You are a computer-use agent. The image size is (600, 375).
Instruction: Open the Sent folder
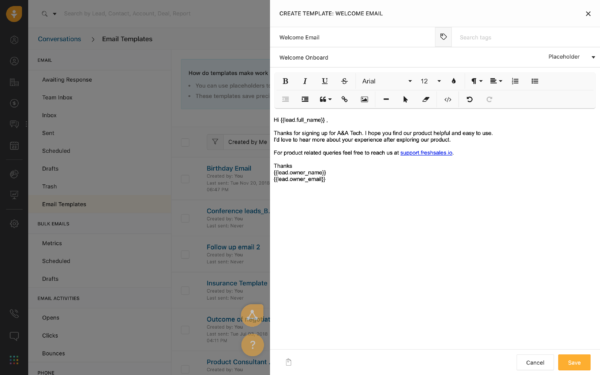pyautogui.click(x=48, y=133)
